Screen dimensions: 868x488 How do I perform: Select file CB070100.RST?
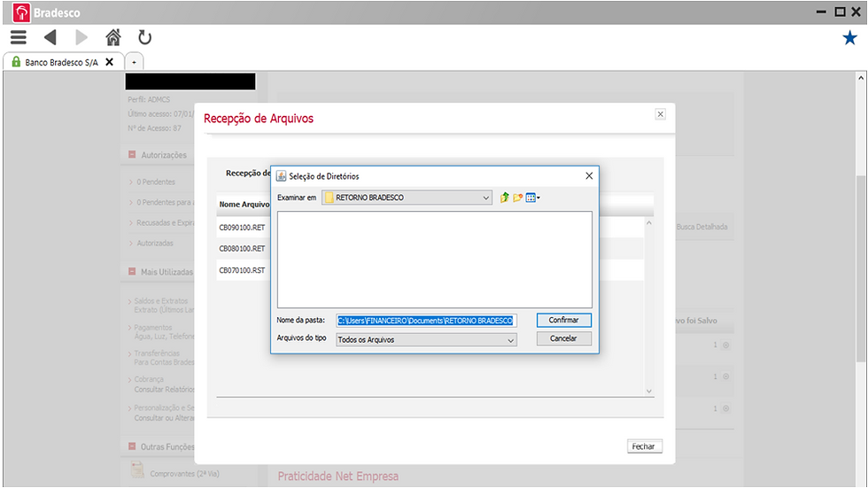click(x=242, y=270)
